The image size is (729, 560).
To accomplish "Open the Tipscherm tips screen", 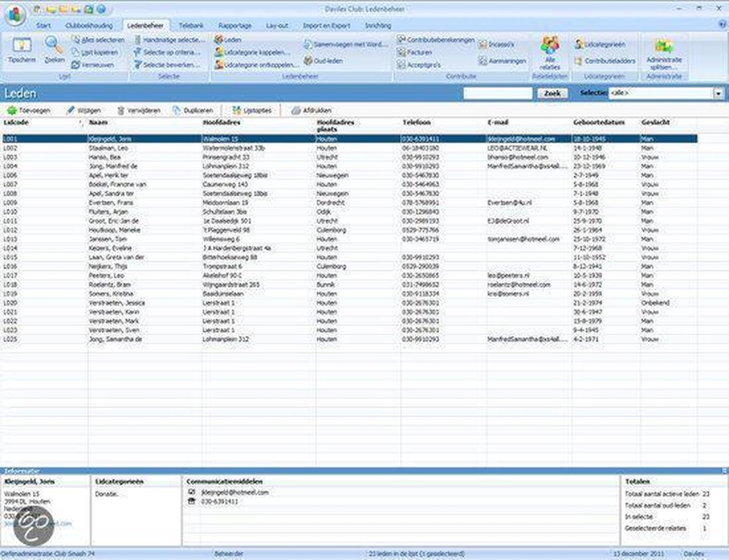I will click(22, 50).
